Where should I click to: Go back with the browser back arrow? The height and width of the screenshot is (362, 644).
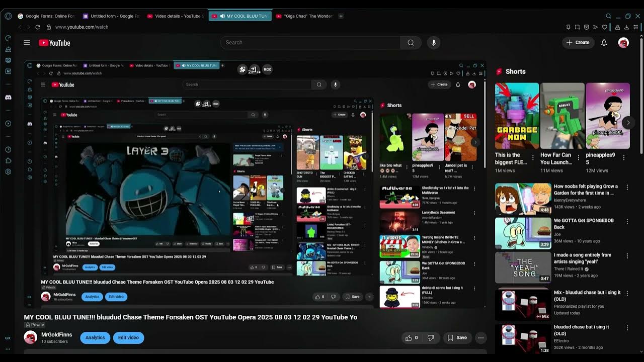[x=20, y=27]
